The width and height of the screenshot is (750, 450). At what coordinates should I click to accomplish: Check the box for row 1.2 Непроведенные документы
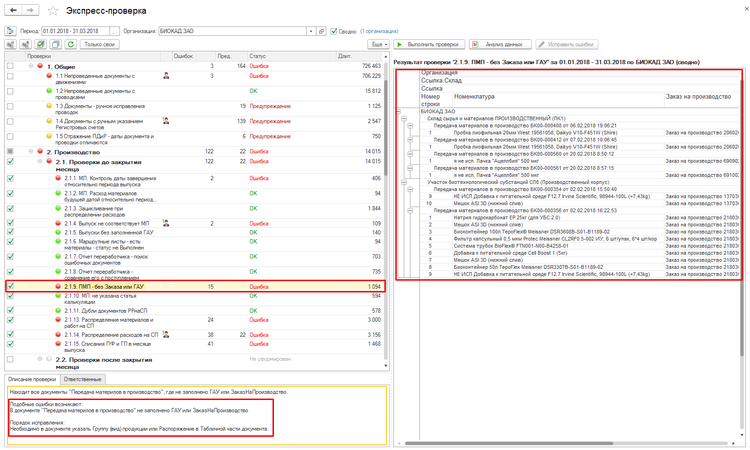coord(10,91)
